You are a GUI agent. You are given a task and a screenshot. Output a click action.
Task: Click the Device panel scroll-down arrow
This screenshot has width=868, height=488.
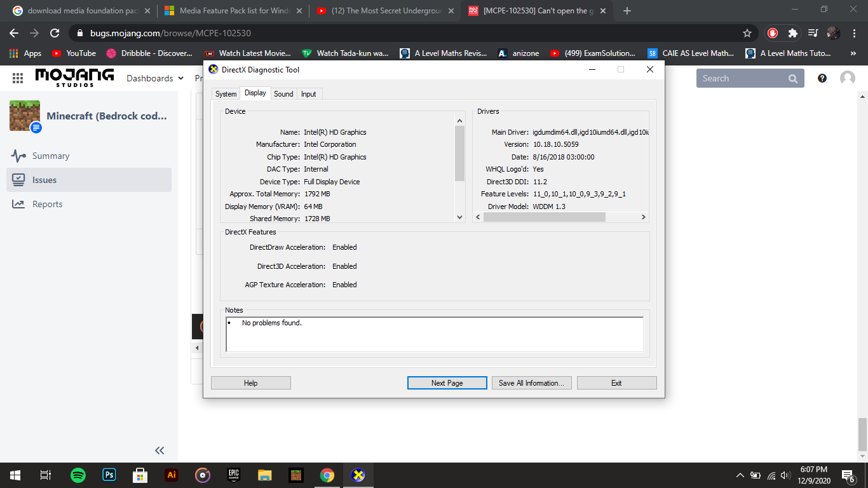(x=460, y=217)
